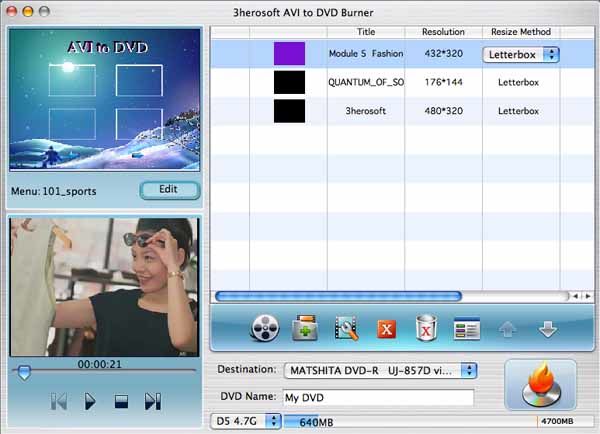The width and height of the screenshot is (600, 434).
Task: Click the AVI to DVD menu preview
Action: pyautogui.click(x=104, y=99)
